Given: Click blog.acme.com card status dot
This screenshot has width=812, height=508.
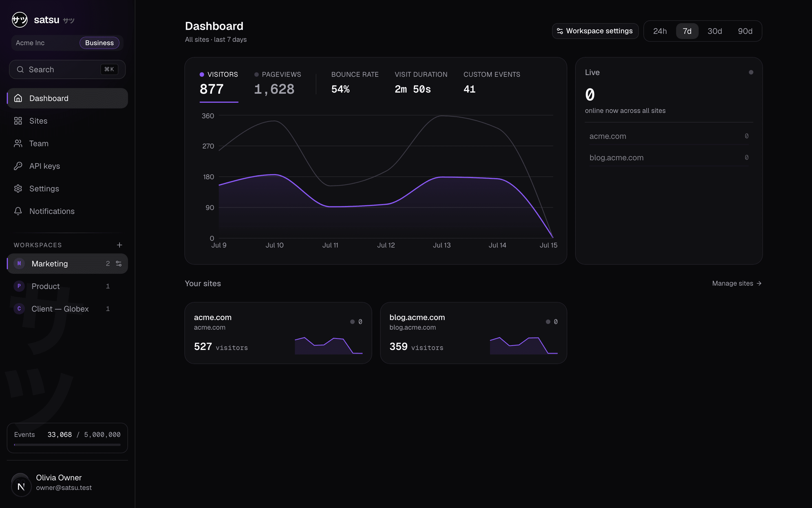Looking at the screenshot, I should 548,321.
